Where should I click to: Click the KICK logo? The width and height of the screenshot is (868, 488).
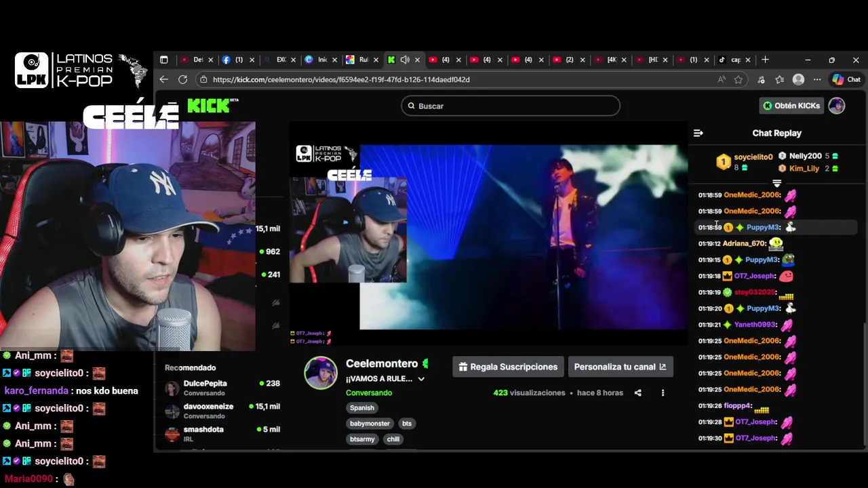click(x=212, y=106)
